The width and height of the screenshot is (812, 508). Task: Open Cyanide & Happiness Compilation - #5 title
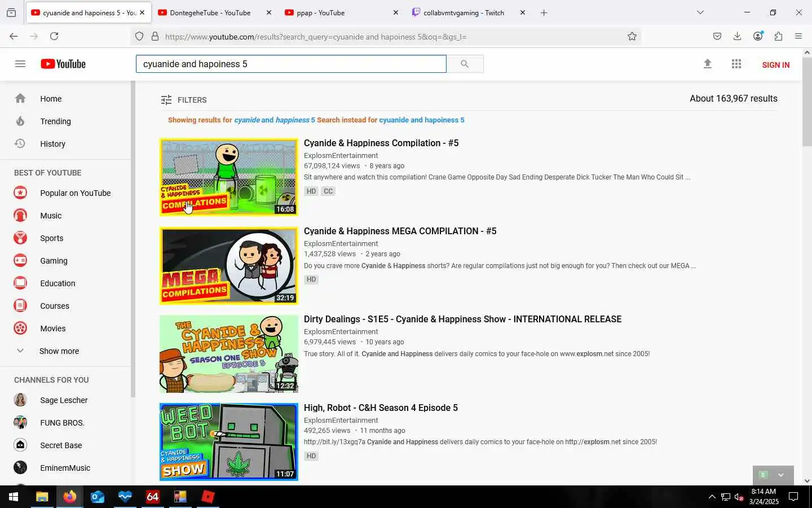[381, 143]
